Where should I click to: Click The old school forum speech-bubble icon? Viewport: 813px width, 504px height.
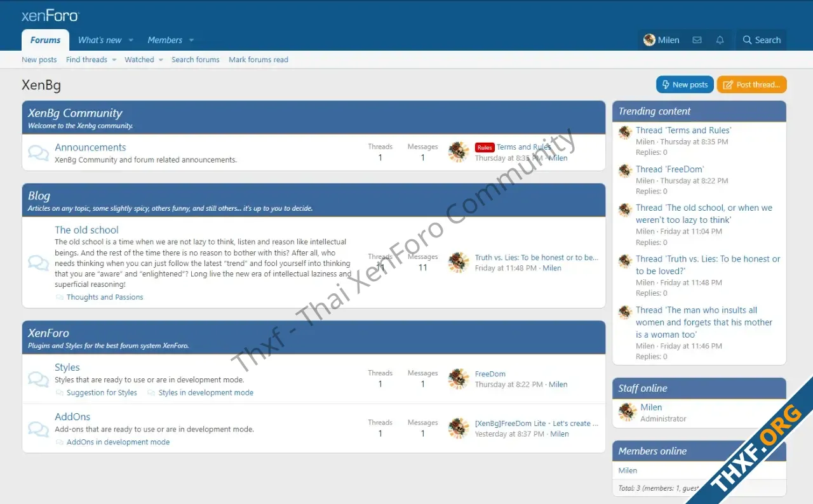38,263
